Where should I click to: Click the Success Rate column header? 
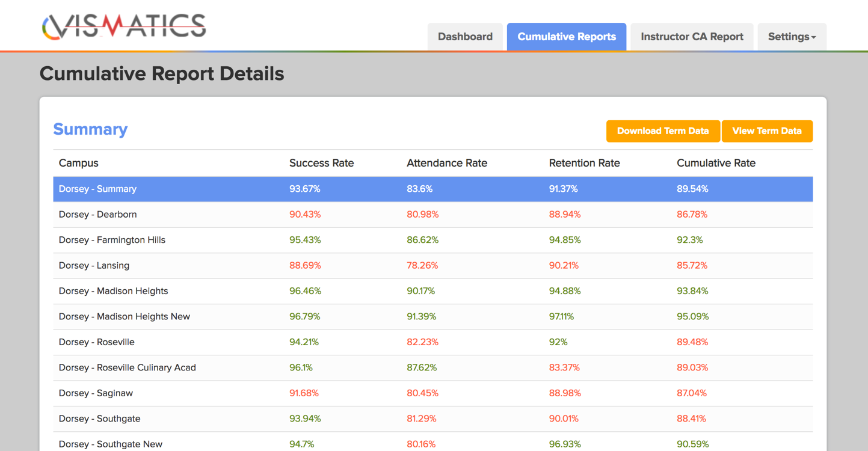click(x=321, y=163)
